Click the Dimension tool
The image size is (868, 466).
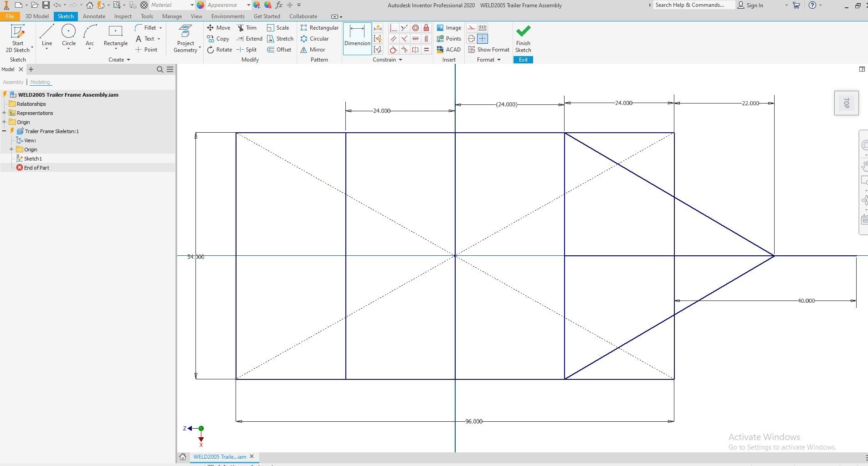click(x=356, y=37)
